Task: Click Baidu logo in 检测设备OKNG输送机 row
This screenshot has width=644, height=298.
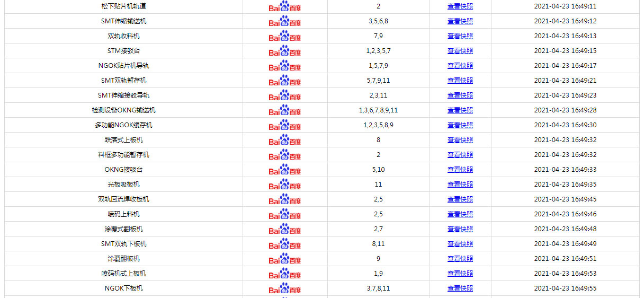Action: click(285, 111)
